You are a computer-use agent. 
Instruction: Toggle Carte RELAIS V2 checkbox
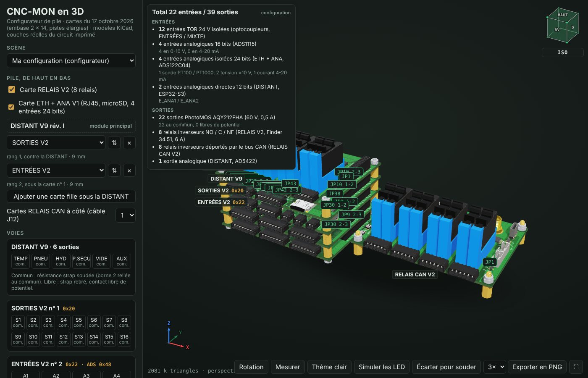12,89
